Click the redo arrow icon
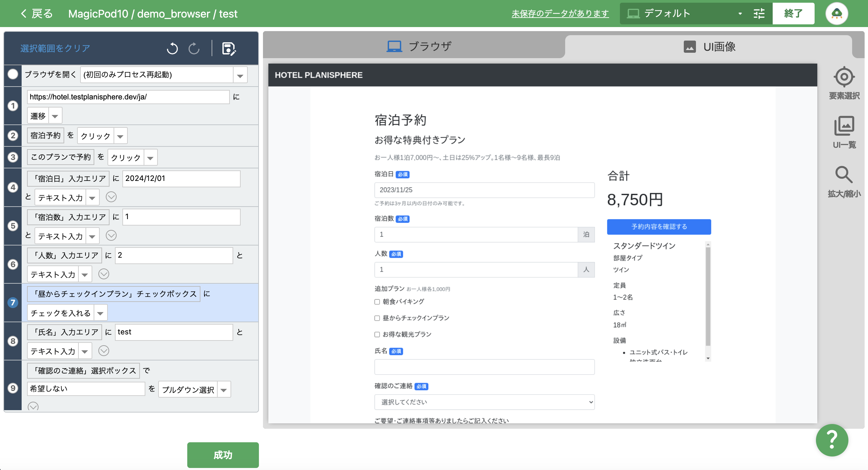 click(194, 48)
